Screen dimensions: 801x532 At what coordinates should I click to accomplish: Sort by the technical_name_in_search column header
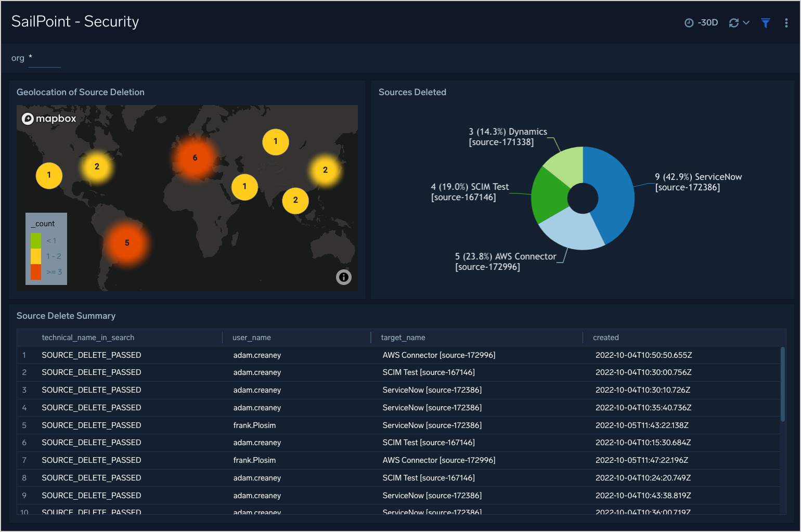pyautogui.click(x=88, y=338)
